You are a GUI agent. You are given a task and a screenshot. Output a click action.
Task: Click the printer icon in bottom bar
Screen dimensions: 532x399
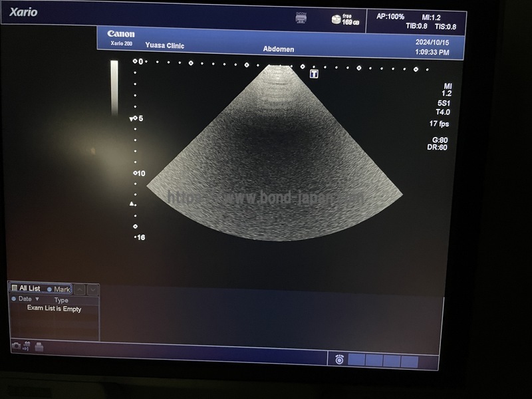[x=39, y=346]
